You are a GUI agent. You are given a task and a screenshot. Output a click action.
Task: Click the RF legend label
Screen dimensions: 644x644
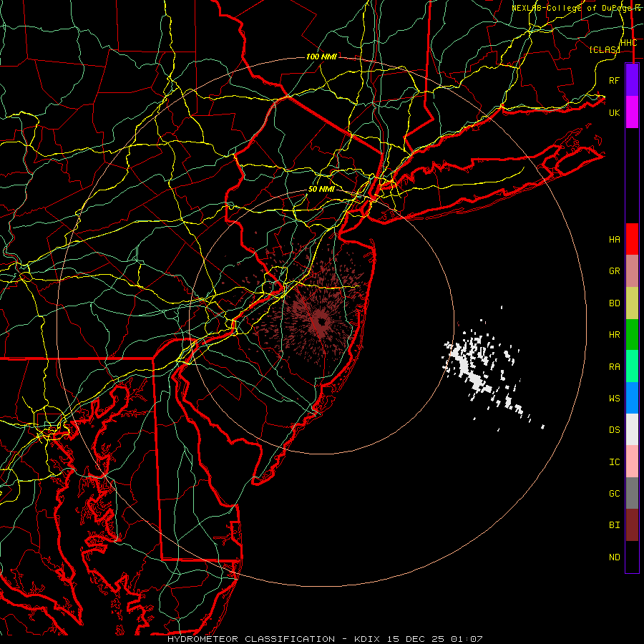[614, 80]
